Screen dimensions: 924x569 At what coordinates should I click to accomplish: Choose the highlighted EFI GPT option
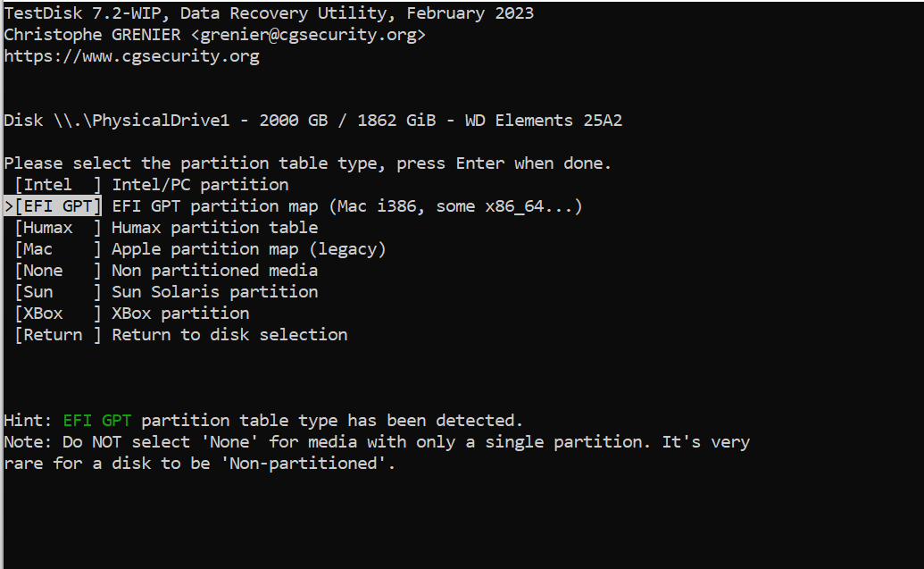tap(58, 206)
